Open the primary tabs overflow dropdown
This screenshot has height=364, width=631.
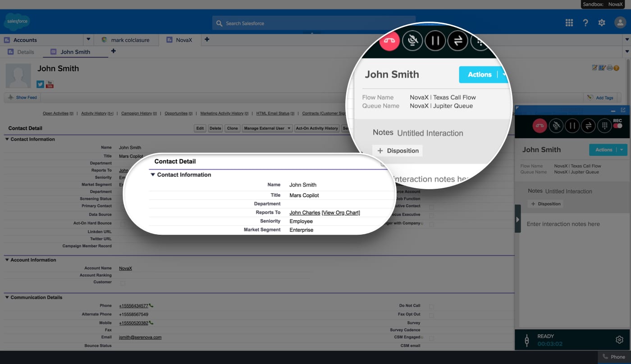627,40
